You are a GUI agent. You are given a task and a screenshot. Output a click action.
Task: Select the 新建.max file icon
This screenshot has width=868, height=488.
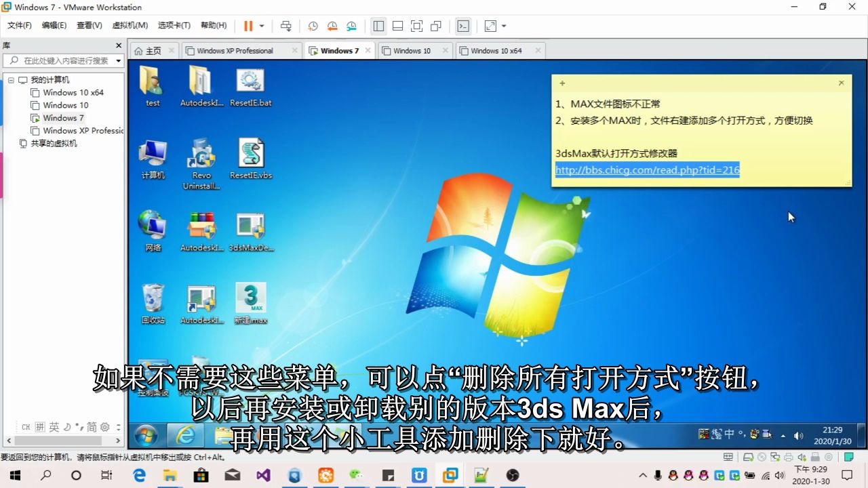tap(250, 304)
